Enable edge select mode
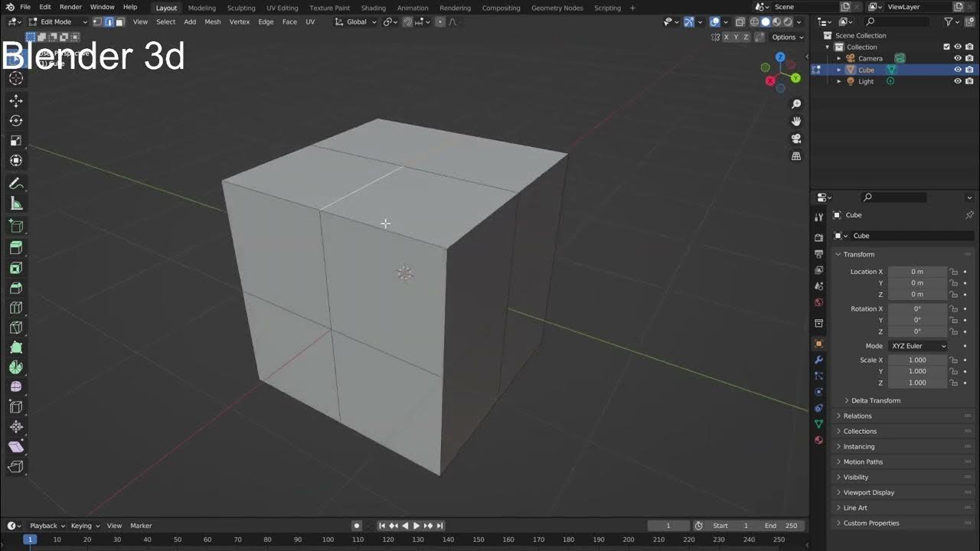 pyautogui.click(x=109, y=22)
